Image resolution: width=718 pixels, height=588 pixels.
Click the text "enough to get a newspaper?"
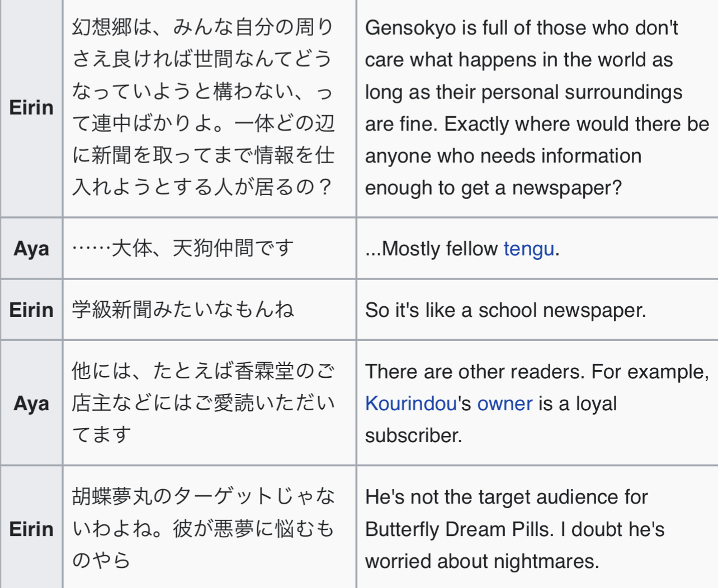pyautogui.click(x=493, y=188)
